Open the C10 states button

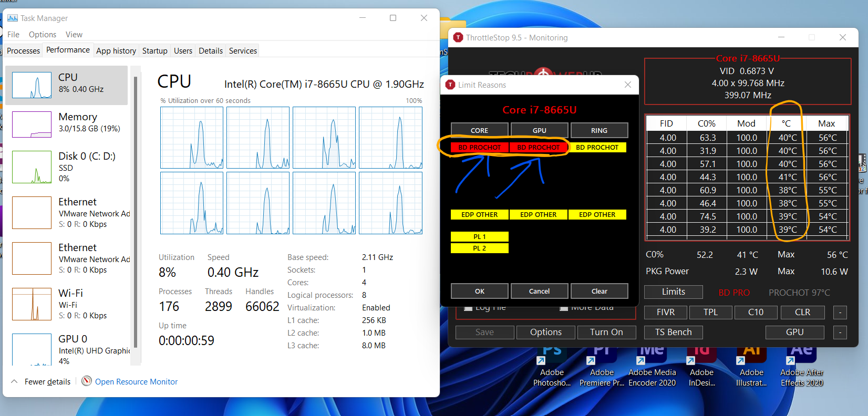756,312
